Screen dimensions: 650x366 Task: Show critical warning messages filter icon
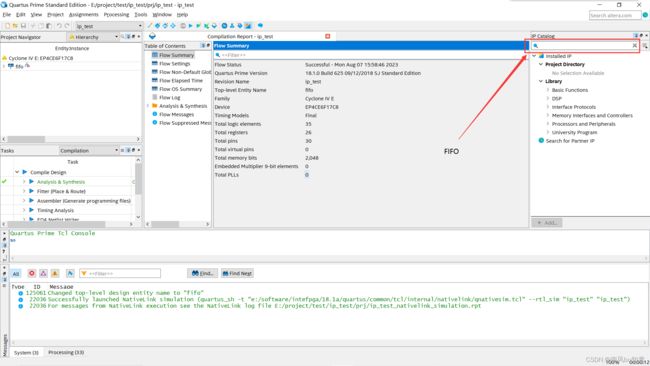coord(43,273)
